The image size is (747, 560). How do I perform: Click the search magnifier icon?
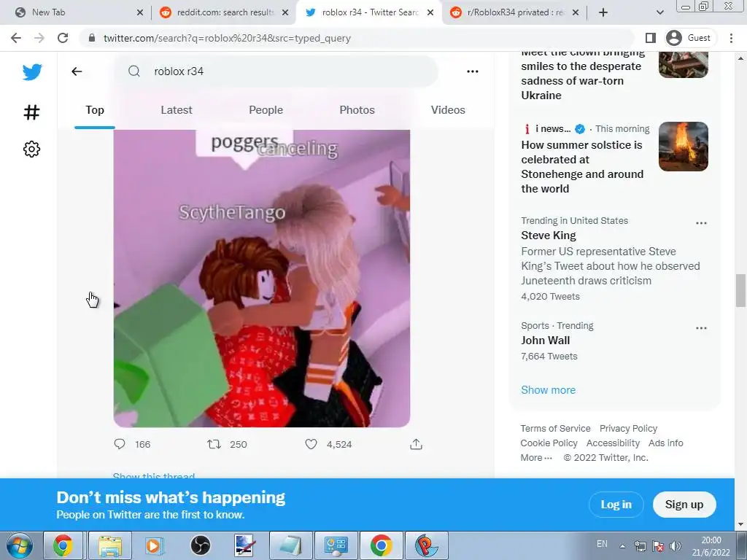134,71
